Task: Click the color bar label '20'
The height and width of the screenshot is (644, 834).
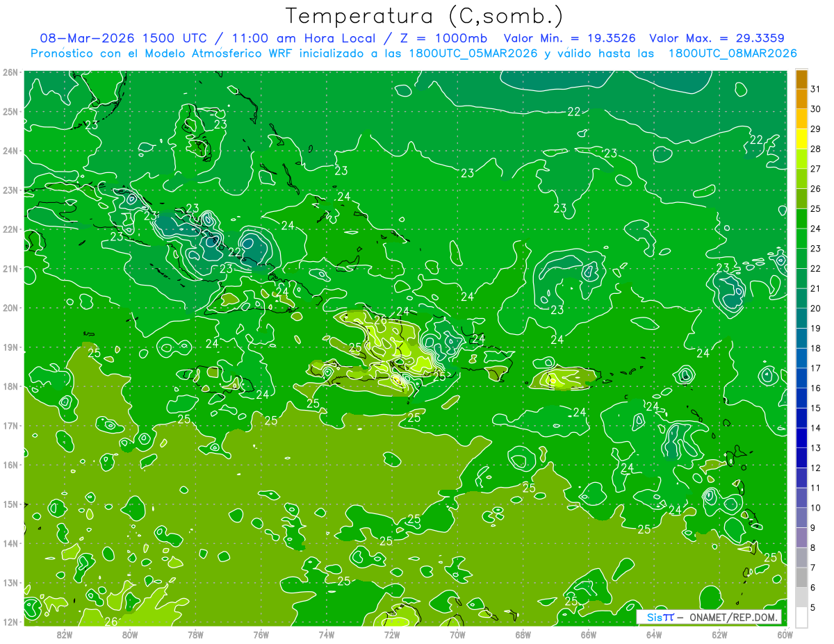Action: tap(816, 308)
